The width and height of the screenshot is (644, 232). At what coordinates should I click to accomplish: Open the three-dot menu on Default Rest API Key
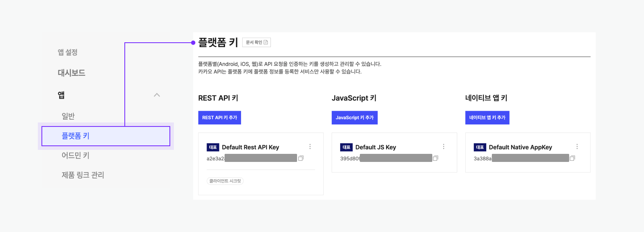(x=310, y=147)
